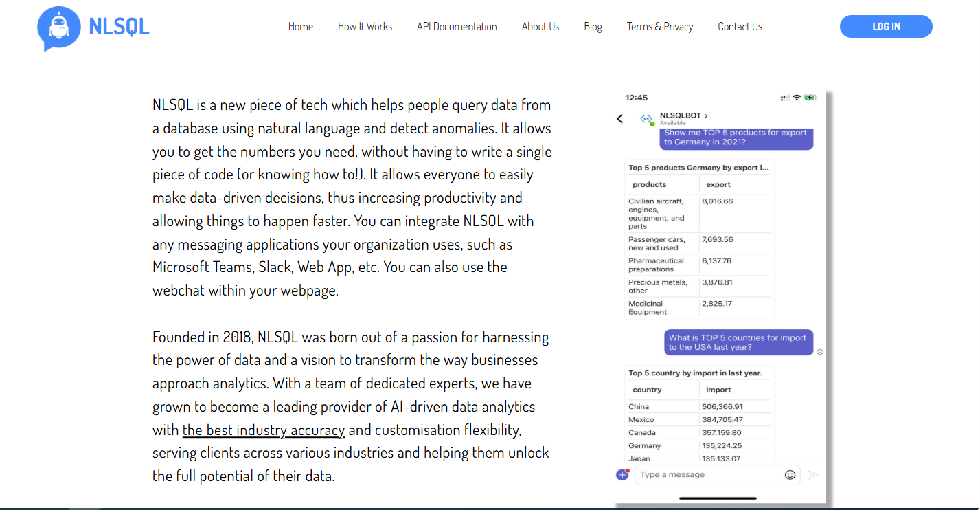Open NLSQLBOT contact name in chat
980x510 pixels.
(x=683, y=115)
